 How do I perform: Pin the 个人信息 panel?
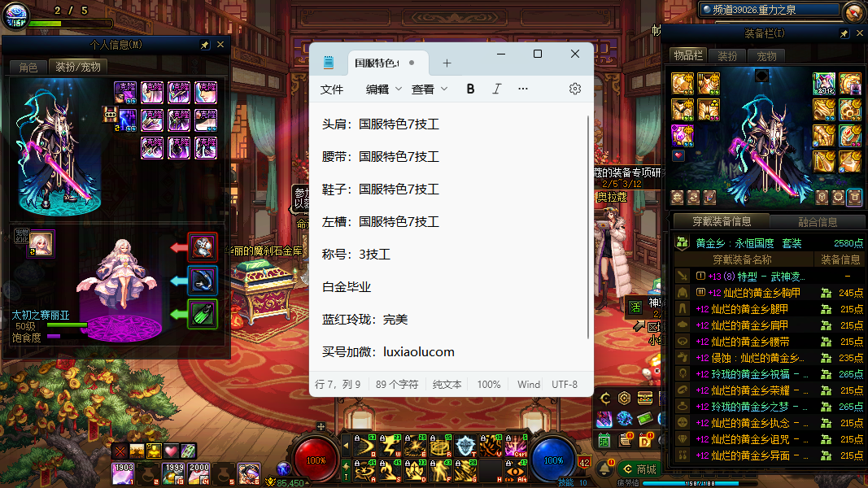tap(204, 45)
